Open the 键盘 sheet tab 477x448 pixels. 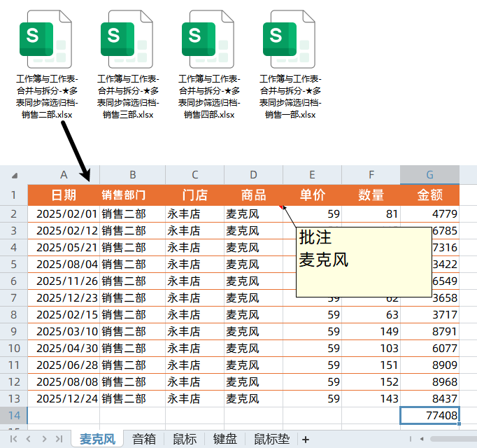click(x=225, y=439)
